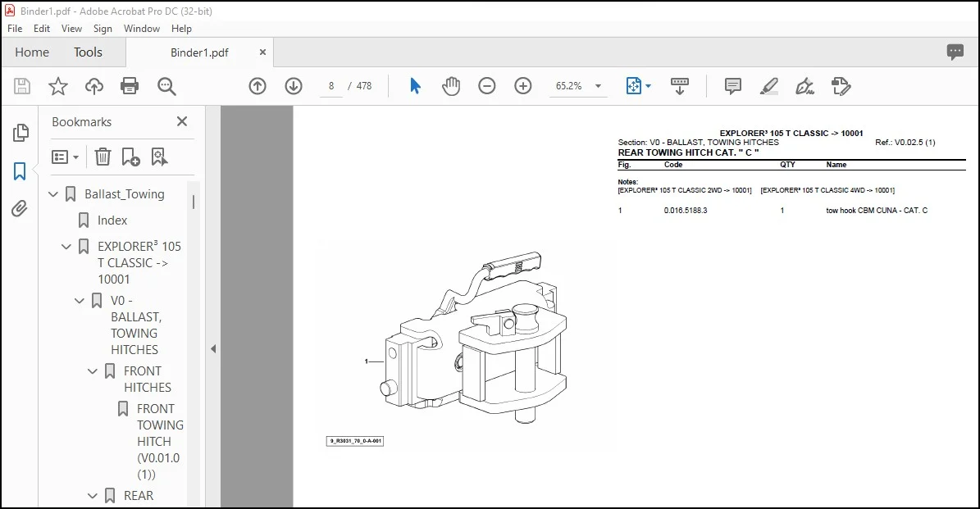
Task: Open the Sign document tool
Action: [805, 86]
